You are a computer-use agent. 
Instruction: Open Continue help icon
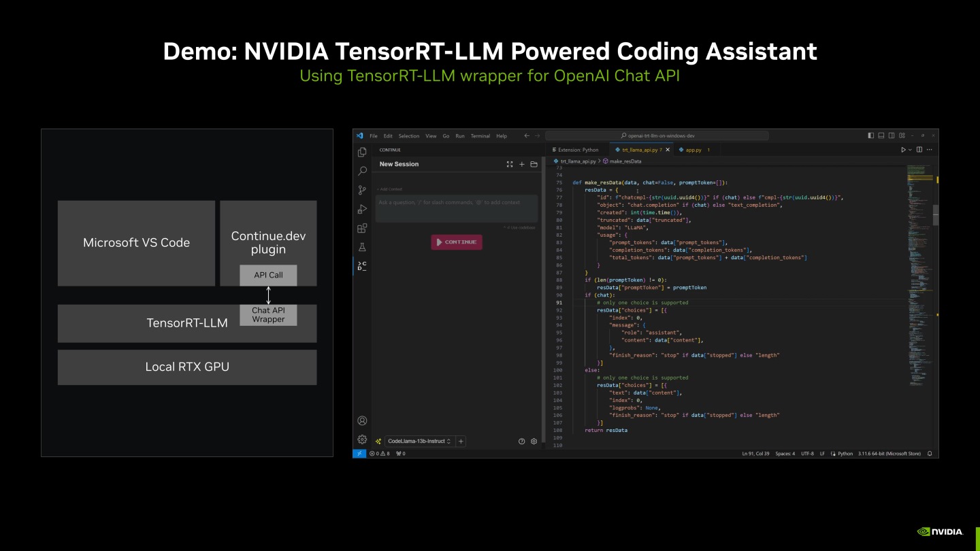point(522,441)
